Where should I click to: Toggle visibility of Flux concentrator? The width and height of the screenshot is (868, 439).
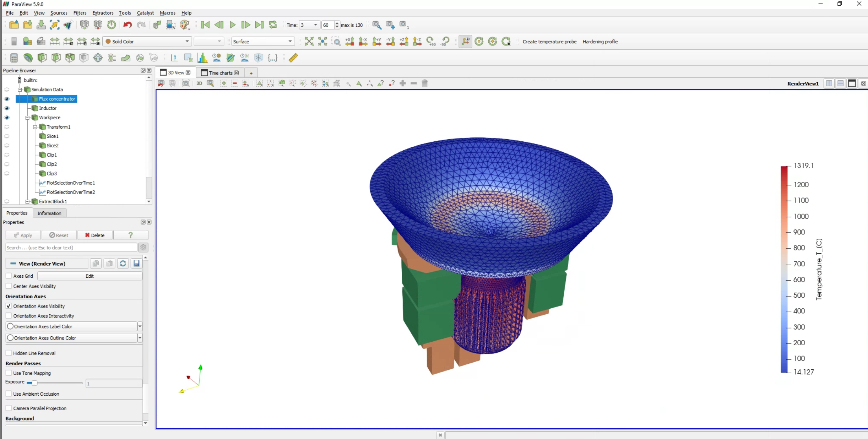coord(7,99)
